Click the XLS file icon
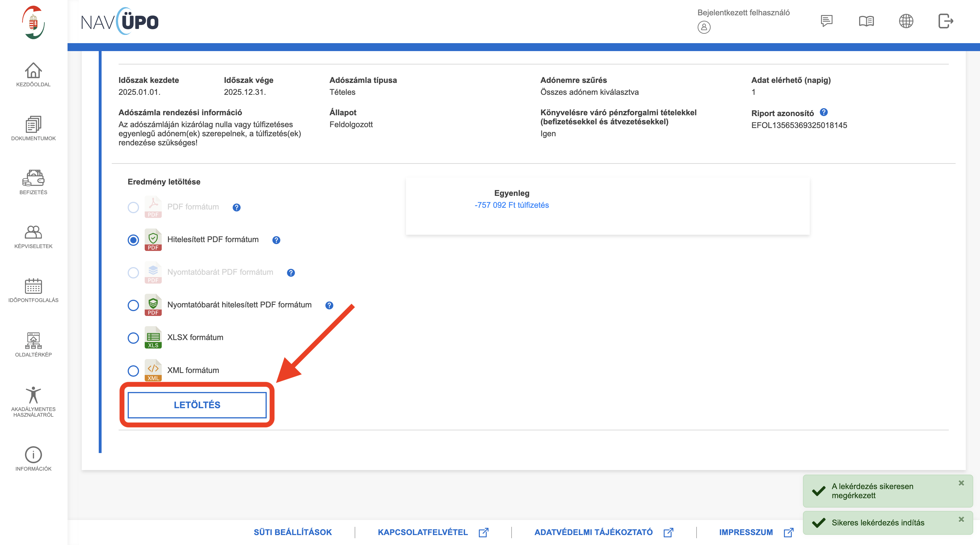The width and height of the screenshot is (980, 545). pos(153,338)
